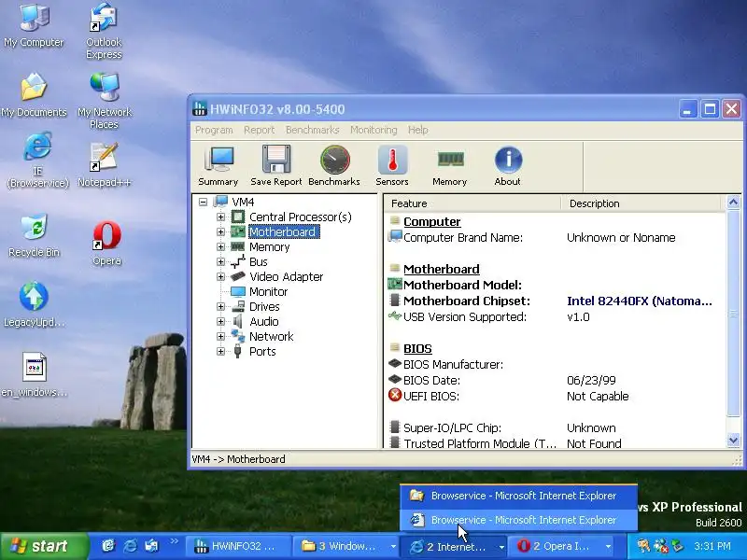This screenshot has height=560, width=747.
Task: Expand the Network tree node
Action: (x=220, y=336)
